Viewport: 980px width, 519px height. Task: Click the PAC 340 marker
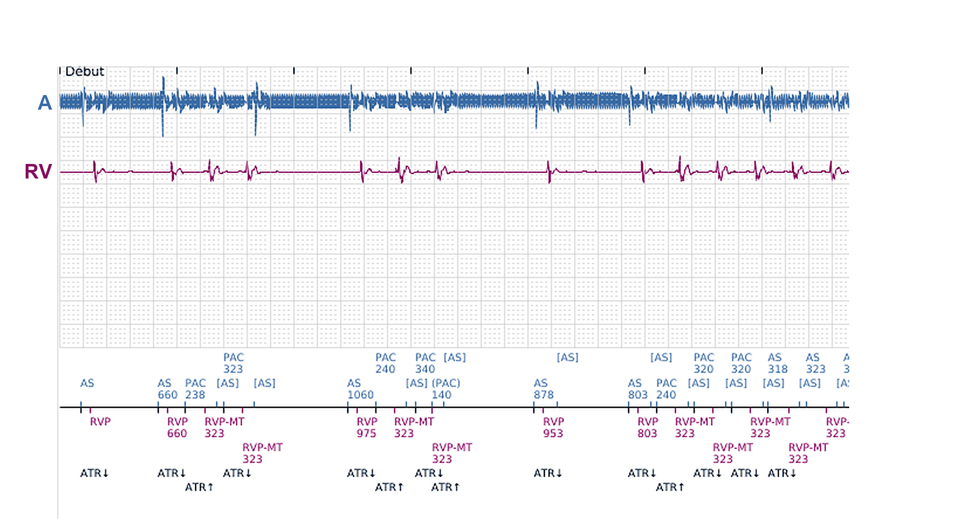pyautogui.click(x=425, y=363)
